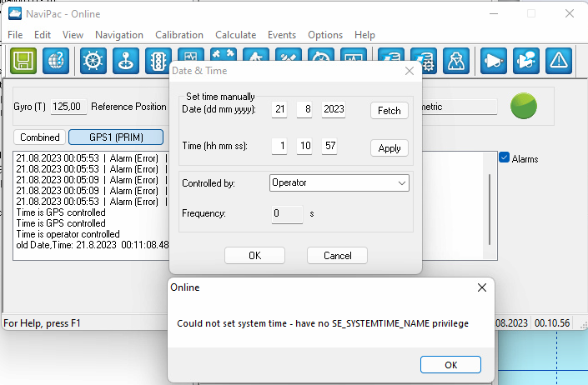Click the seconds field showing 57

pos(329,146)
